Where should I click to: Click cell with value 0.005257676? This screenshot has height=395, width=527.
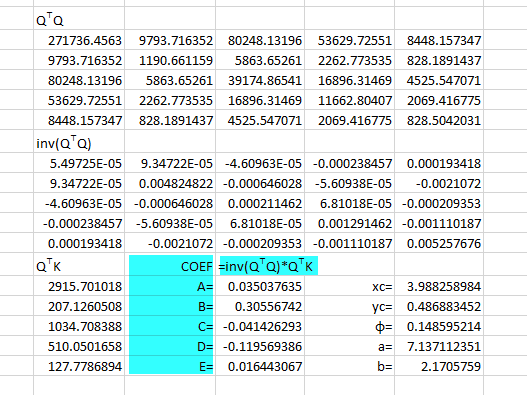click(x=439, y=243)
